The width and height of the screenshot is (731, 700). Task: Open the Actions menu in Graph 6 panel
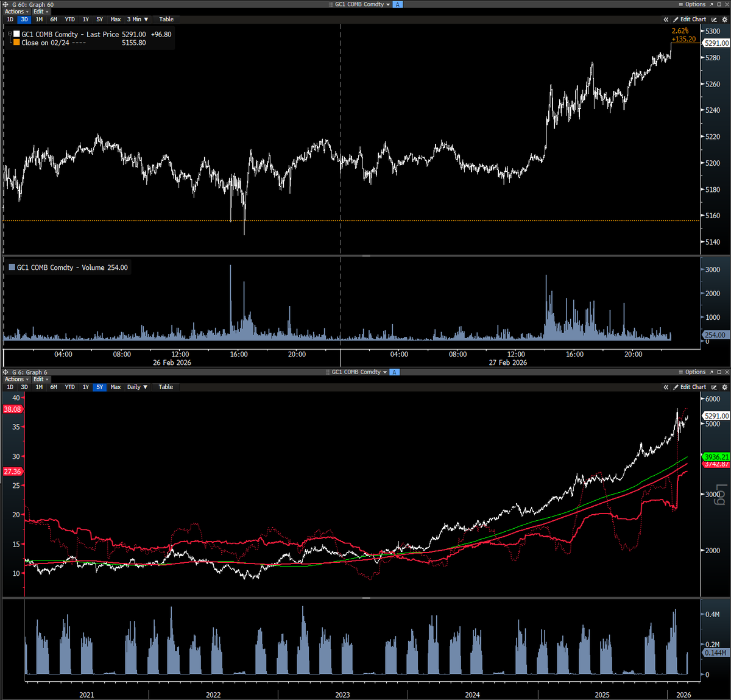pyautogui.click(x=16, y=379)
